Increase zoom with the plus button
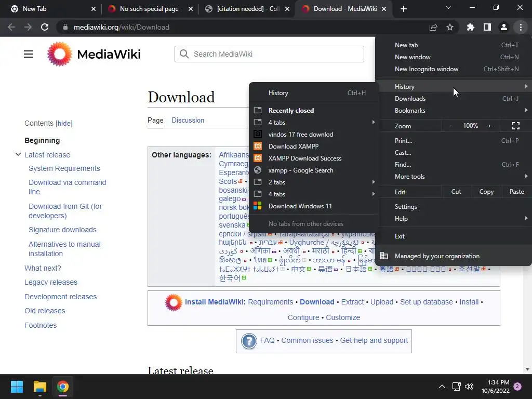This screenshot has height=399, width=532. point(489,126)
